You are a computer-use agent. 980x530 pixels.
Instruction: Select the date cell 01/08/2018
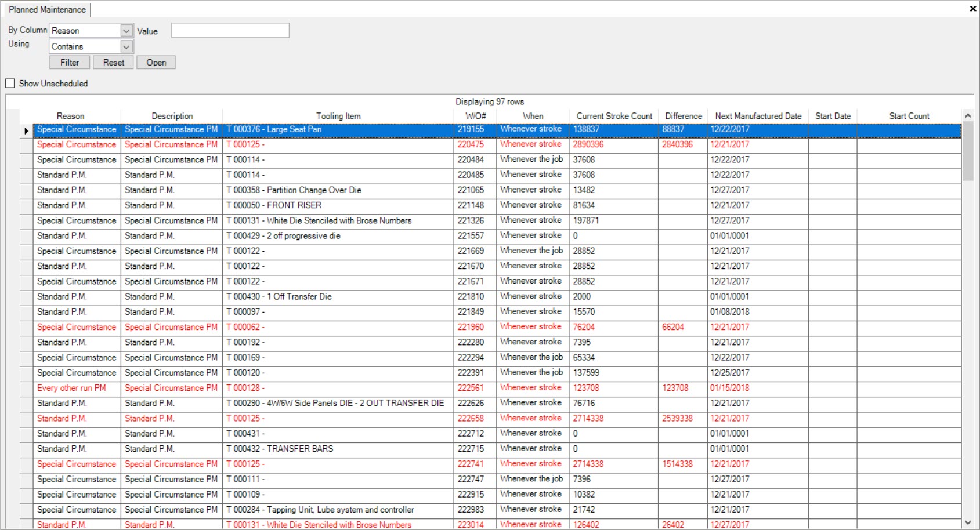click(758, 312)
